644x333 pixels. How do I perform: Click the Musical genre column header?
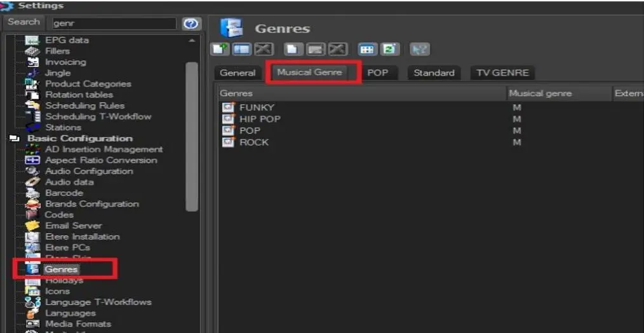(x=540, y=93)
